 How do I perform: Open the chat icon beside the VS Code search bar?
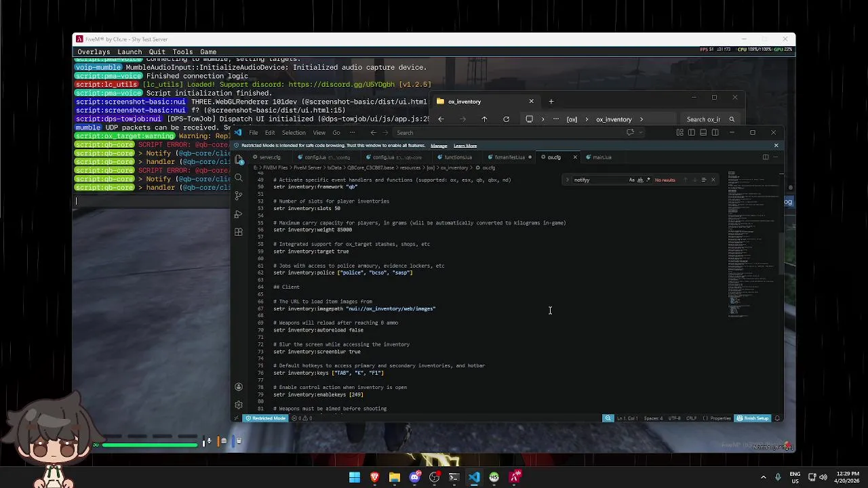click(x=631, y=133)
